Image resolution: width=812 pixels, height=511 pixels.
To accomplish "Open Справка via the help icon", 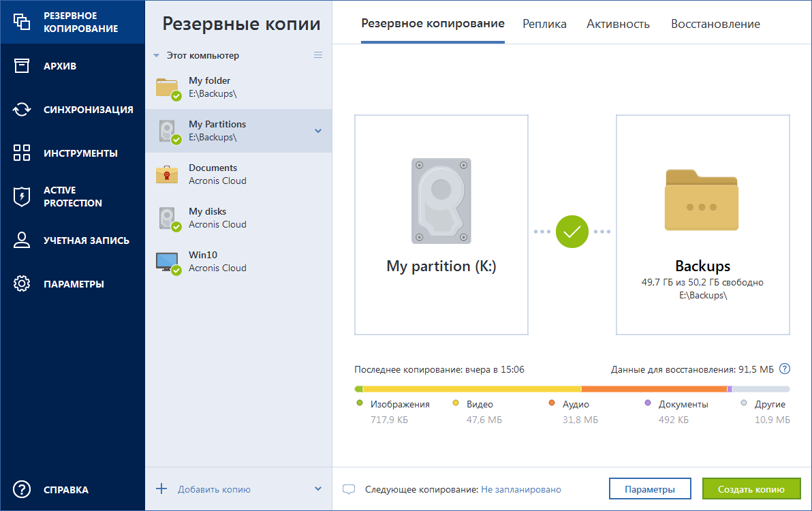I will click(x=22, y=489).
